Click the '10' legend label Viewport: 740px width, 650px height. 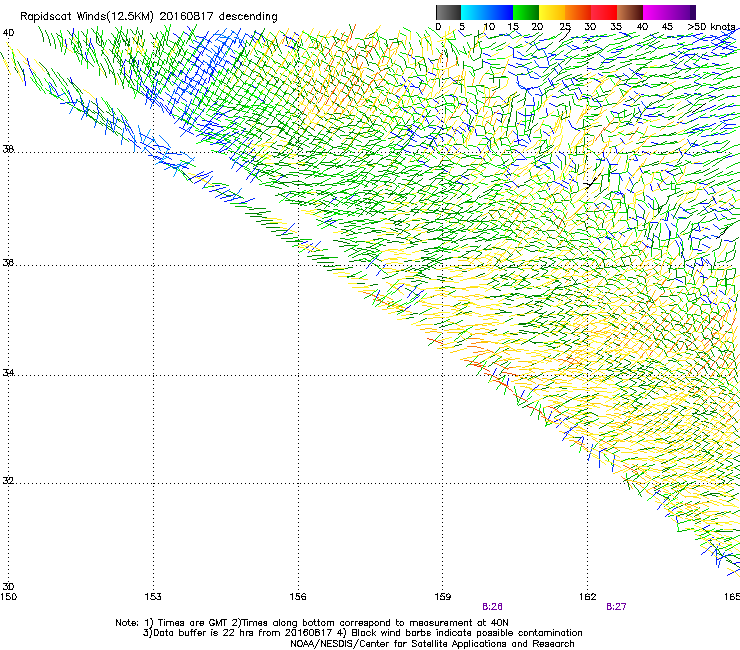pyautogui.click(x=489, y=26)
